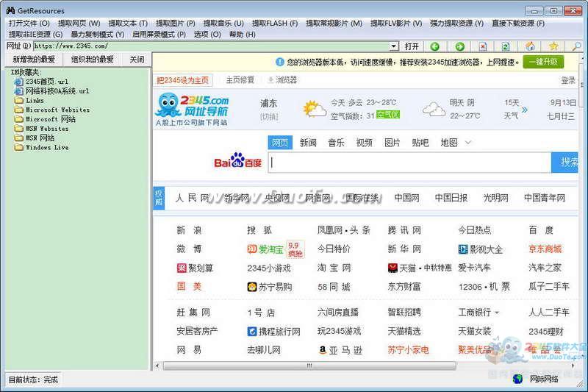The image size is (588, 392).
Task: Expand more Baidu search categories chevron
Action: click(468, 143)
